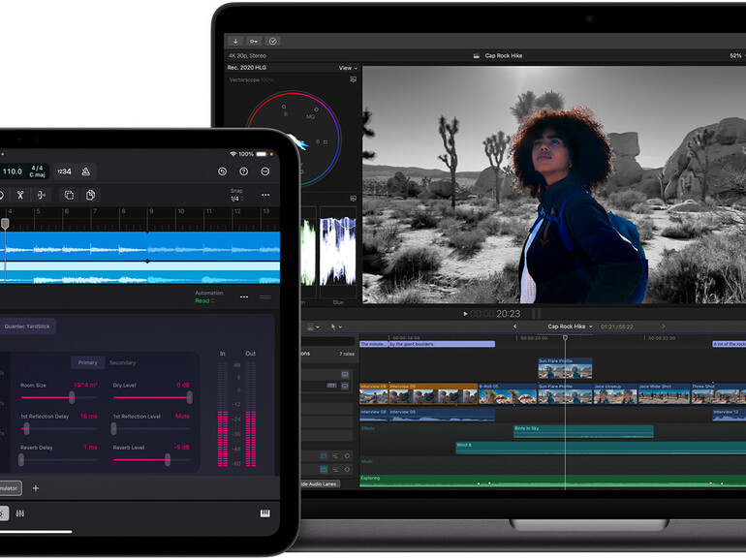
Task: Open the Automation Read mode menu
Action: [204, 300]
